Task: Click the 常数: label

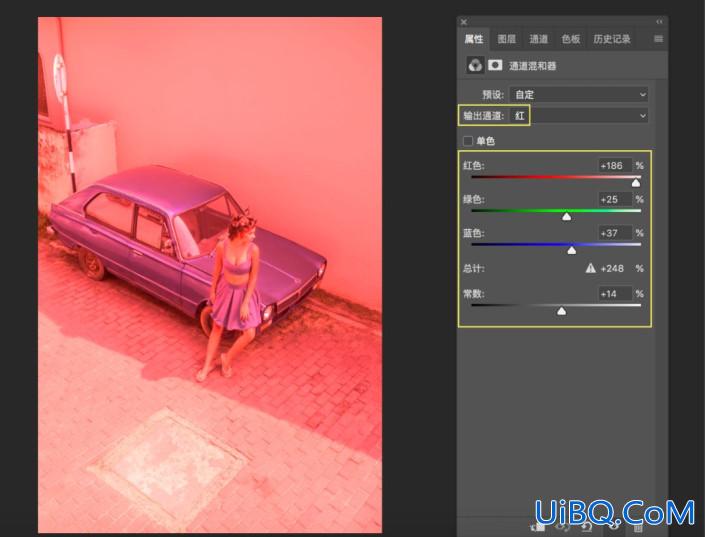Action: click(473, 294)
